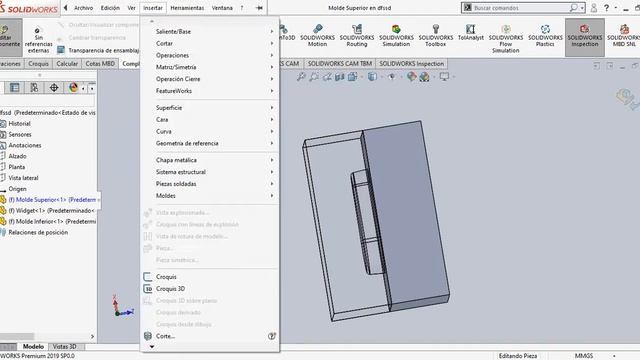The width and height of the screenshot is (640, 360).
Task: Click Sin referencias externas button
Action: pyautogui.click(x=38, y=40)
